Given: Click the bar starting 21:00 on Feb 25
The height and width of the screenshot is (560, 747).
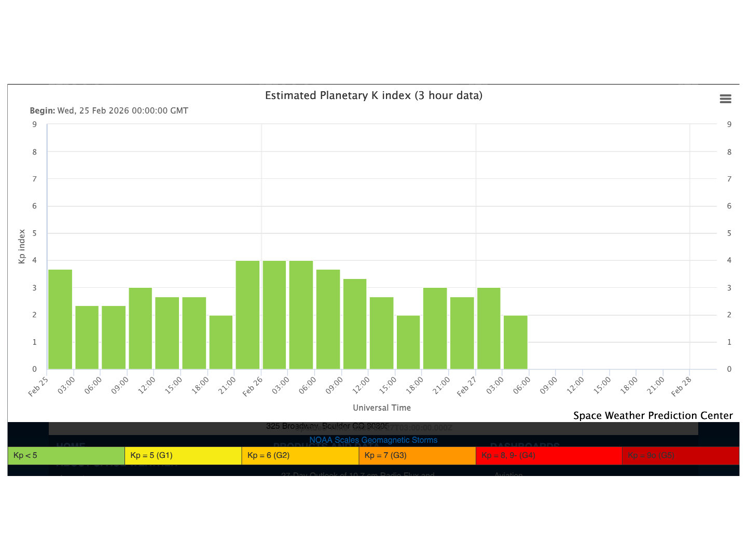Looking at the screenshot, I should (247, 315).
